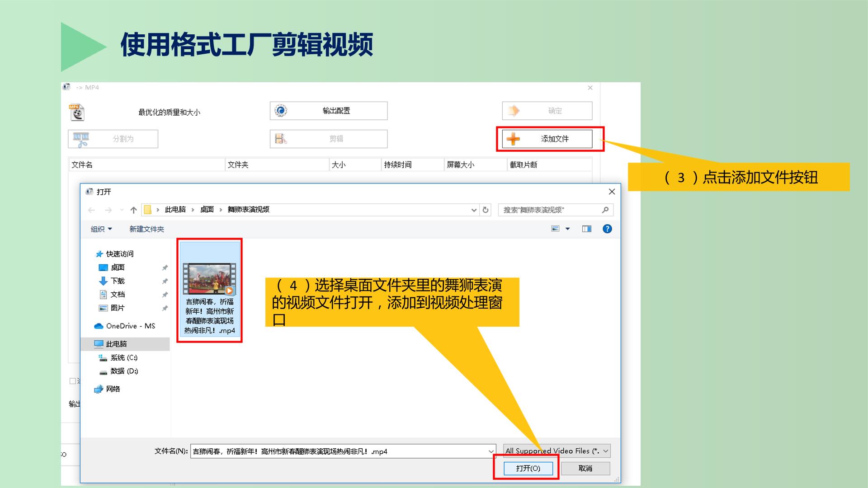Click the 剪辑 clip button
This screenshot has width=868, height=488.
329,139
